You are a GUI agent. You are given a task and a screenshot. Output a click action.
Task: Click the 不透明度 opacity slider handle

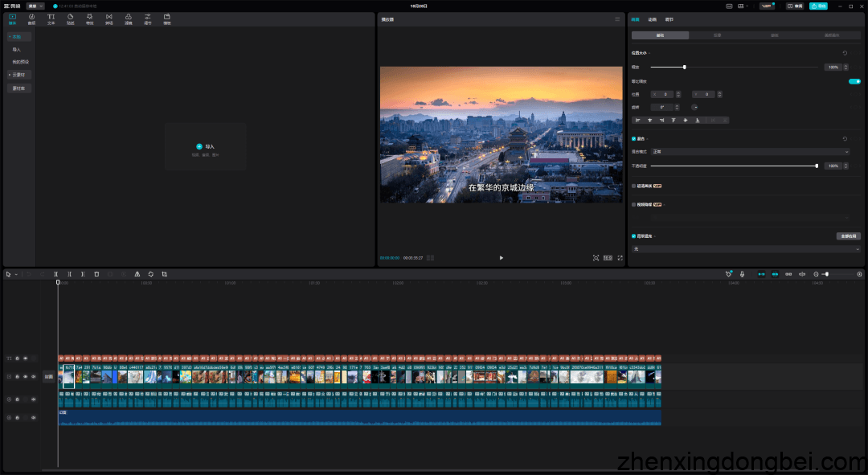pyautogui.click(x=817, y=166)
